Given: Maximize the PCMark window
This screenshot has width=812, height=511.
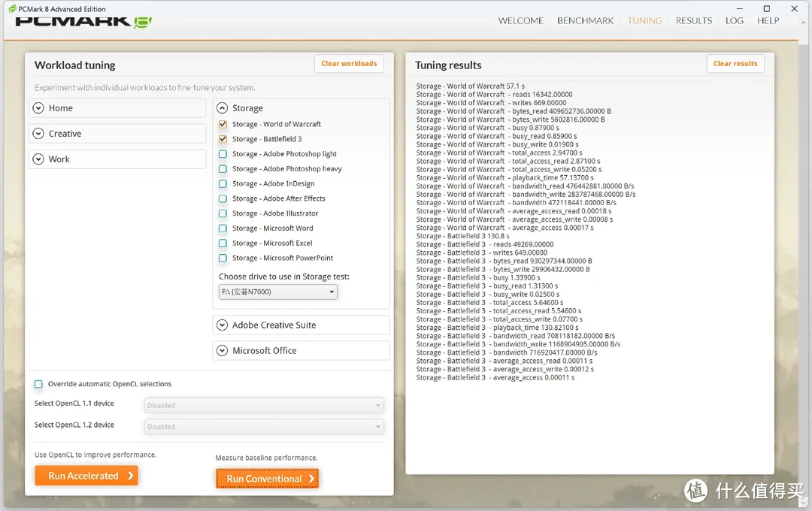Looking at the screenshot, I should pyautogui.click(x=766, y=9).
